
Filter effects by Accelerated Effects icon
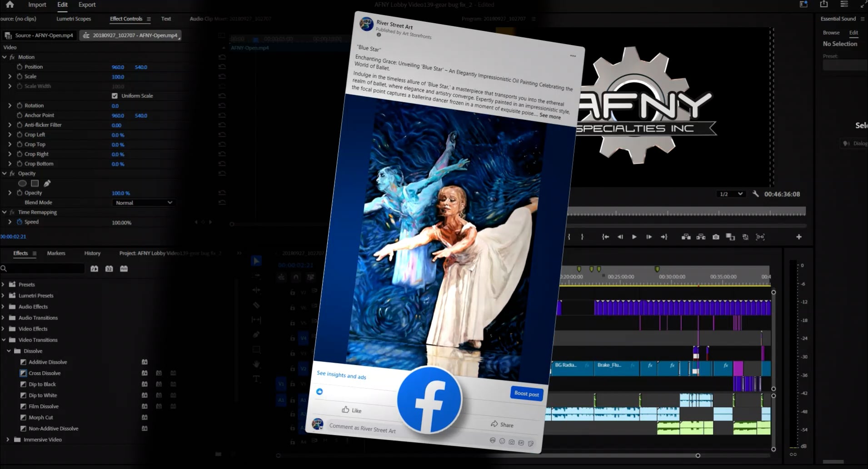pos(94,269)
